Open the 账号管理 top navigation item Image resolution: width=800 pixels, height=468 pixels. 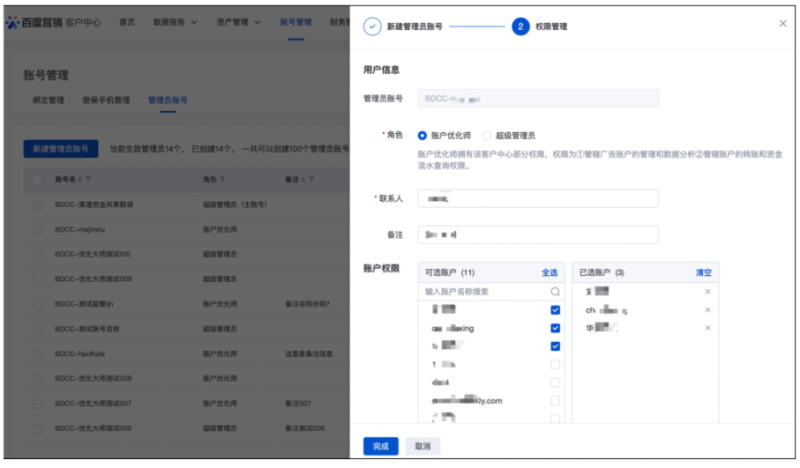(295, 22)
